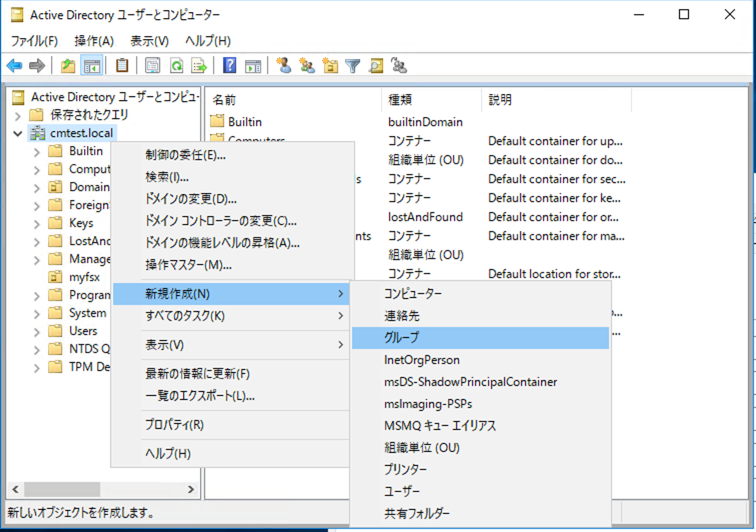
Task: Click the Builtin folder icon in list pane
Action: pyautogui.click(x=217, y=121)
